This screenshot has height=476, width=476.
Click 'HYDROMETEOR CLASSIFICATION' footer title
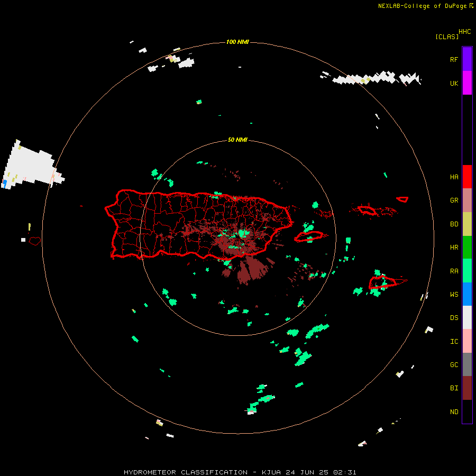tap(186, 472)
